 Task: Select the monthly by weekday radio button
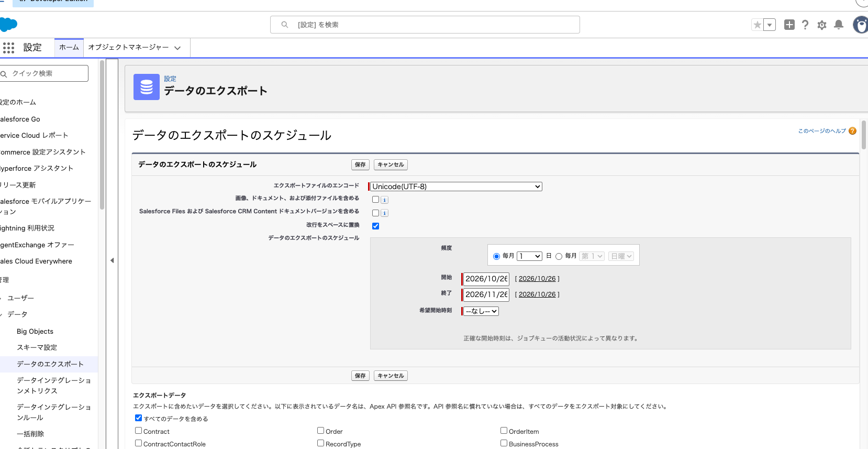(x=559, y=256)
